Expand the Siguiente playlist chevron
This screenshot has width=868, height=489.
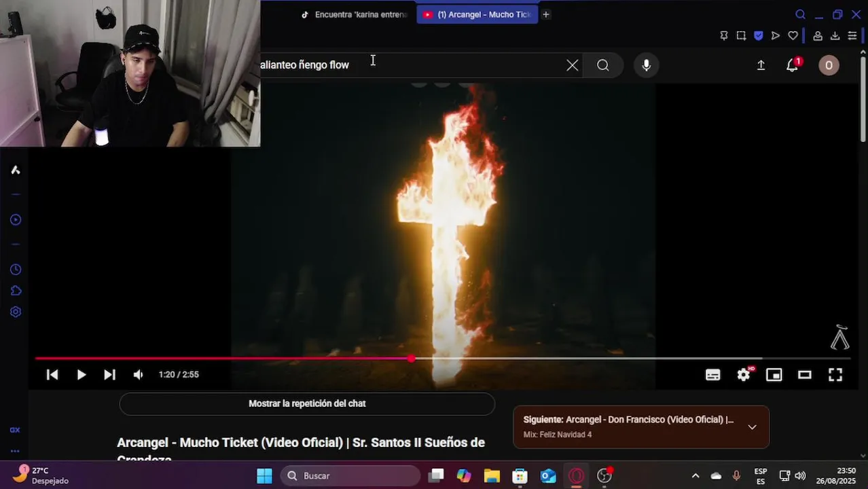(x=752, y=427)
